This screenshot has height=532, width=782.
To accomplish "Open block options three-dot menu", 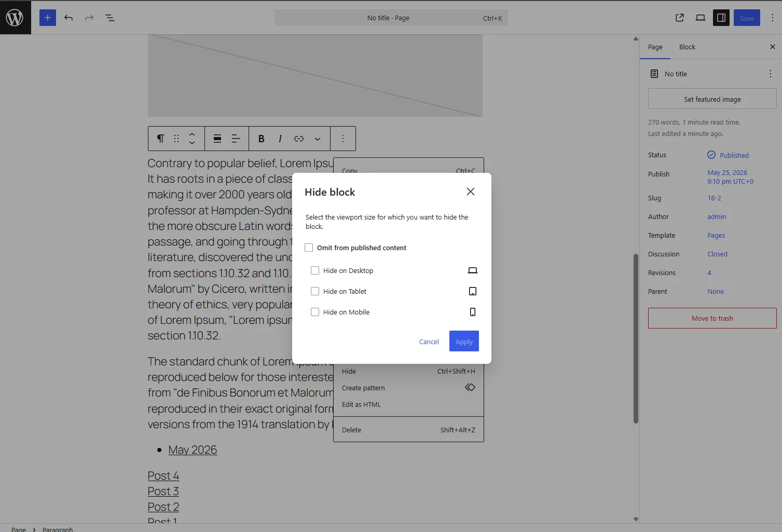I will [x=343, y=139].
